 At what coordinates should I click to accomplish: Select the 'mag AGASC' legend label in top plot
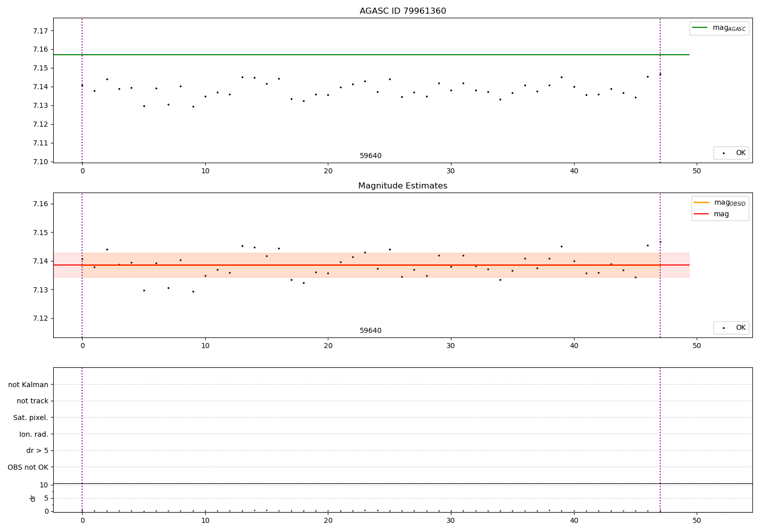[730, 28]
